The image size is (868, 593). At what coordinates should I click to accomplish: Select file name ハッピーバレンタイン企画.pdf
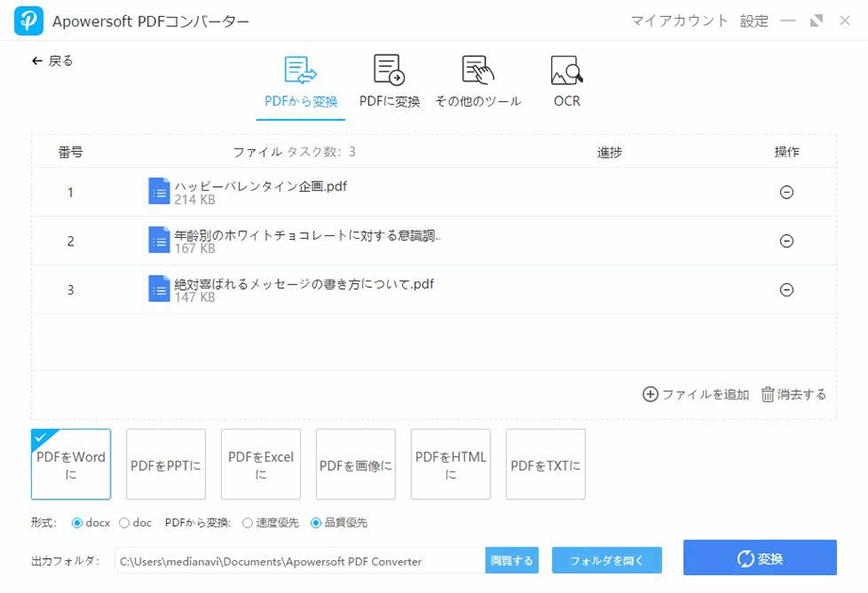pyautogui.click(x=260, y=186)
